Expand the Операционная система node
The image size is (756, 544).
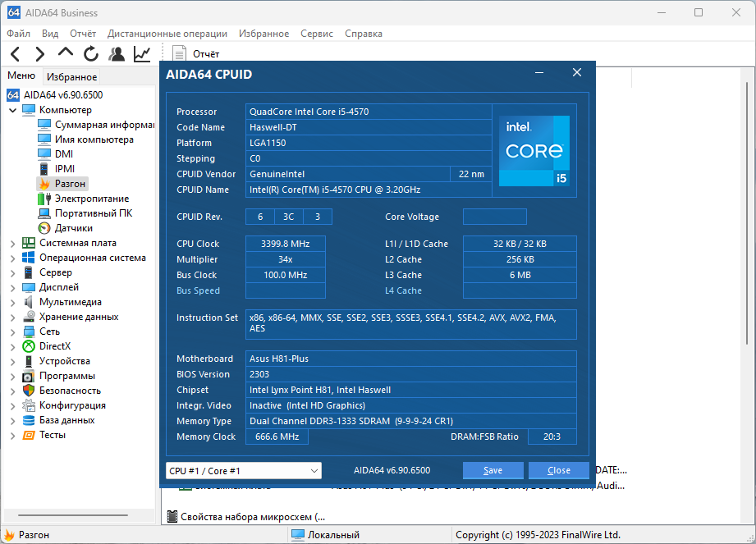pyautogui.click(x=13, y=258)
